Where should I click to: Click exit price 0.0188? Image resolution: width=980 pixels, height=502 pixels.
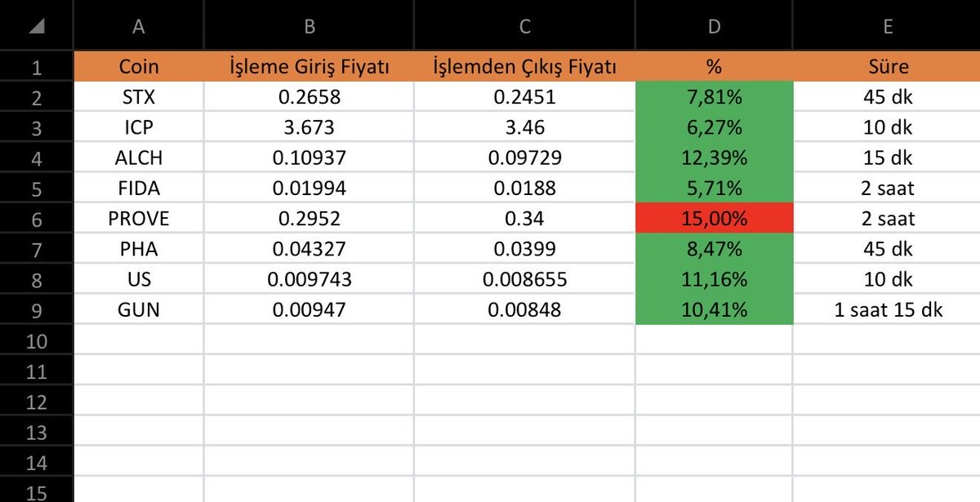[x=524, y=188]
